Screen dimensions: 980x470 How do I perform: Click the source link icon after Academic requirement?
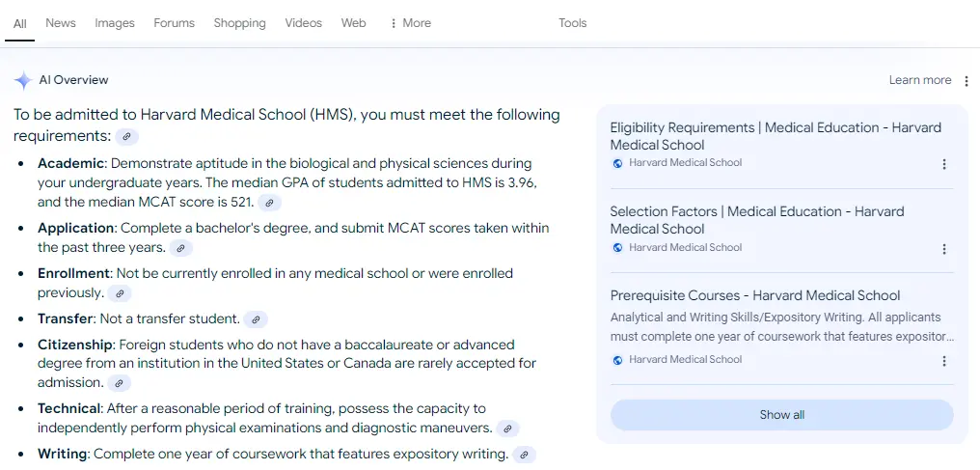[x=270, y=204]
